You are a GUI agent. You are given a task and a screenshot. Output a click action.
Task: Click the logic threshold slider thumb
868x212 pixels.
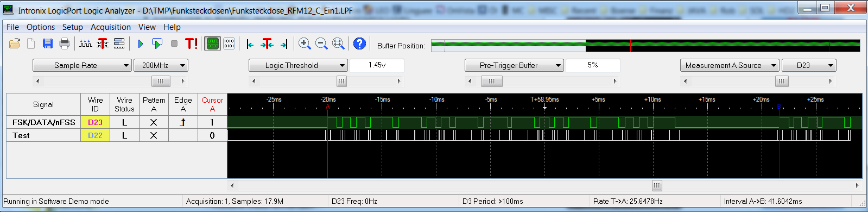tap(341, 81)
